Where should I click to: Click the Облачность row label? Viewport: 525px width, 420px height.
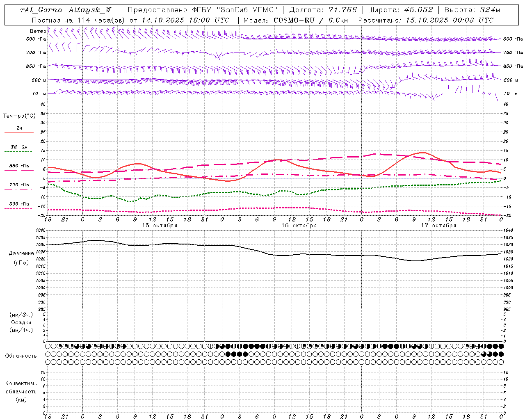[21, 356]
